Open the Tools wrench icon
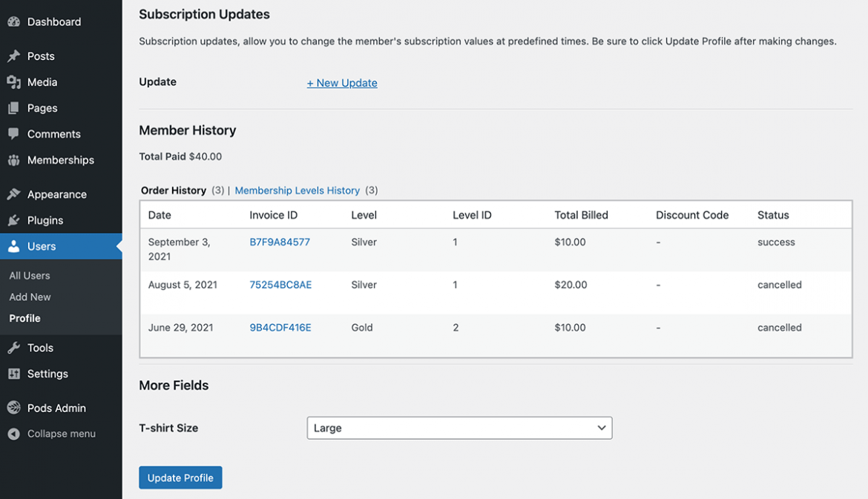The image size is (868, 499). click(x=13, y=347)
